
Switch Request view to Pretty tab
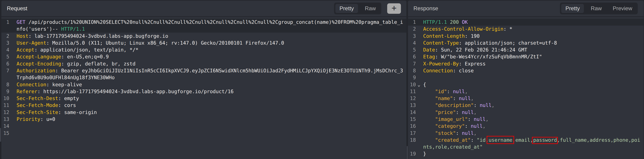[346, 8]
